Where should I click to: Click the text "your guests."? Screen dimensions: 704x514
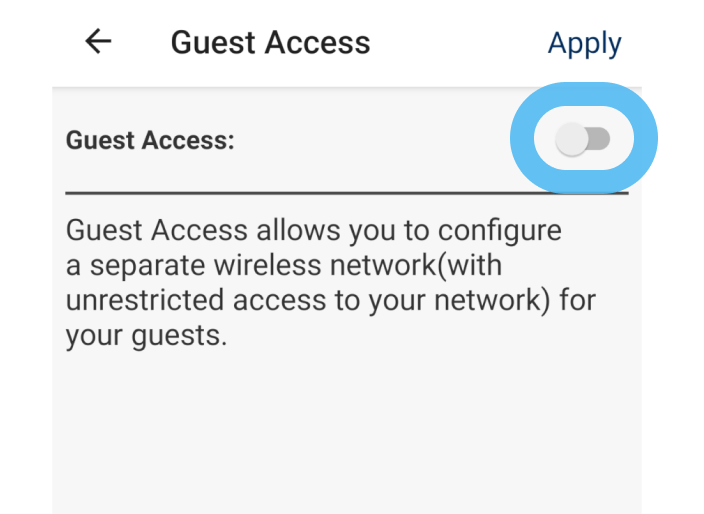pos(146,336)
